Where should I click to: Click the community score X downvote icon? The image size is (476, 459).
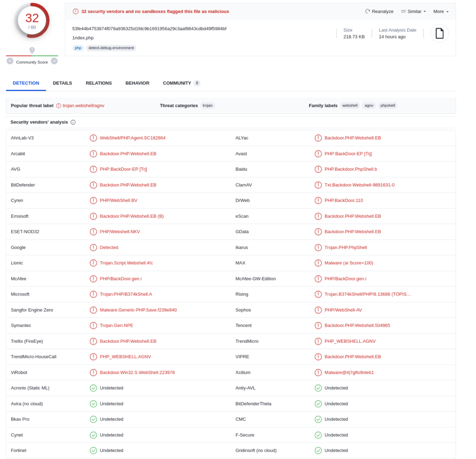coord(10,61)
